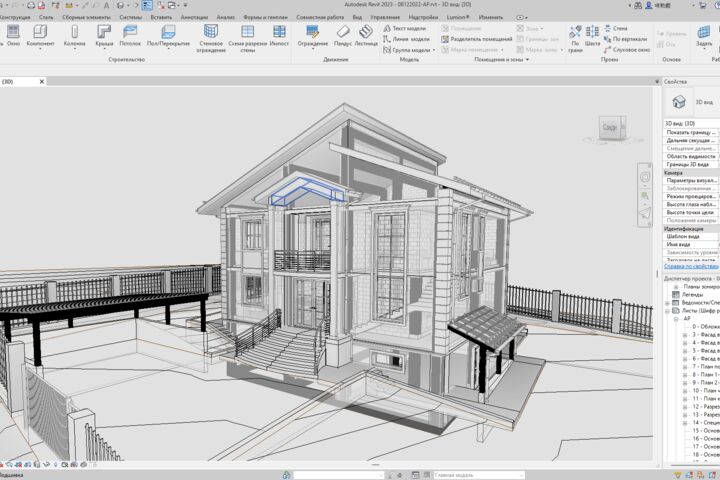The width and height of the screenshot is (720, 480).
Task: Click the binoculars search icon in title bar
Action: click(638, 5)
